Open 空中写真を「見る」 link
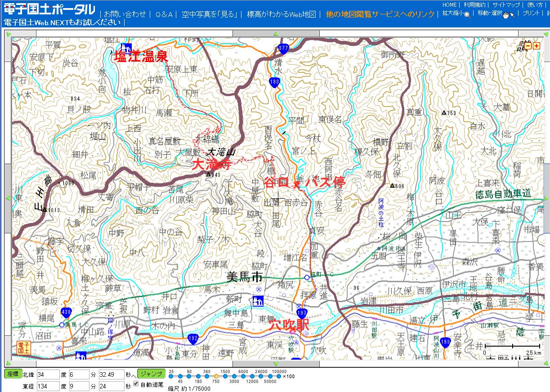 (209, 14)
